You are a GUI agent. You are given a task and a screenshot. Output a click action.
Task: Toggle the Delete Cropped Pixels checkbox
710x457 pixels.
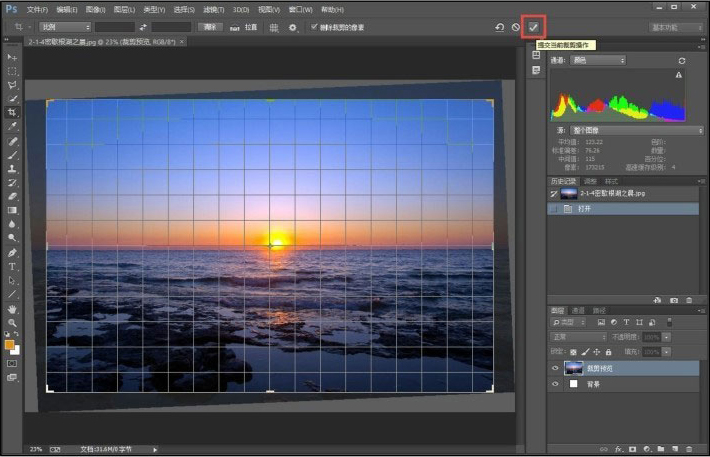click(x=315, y=27)
